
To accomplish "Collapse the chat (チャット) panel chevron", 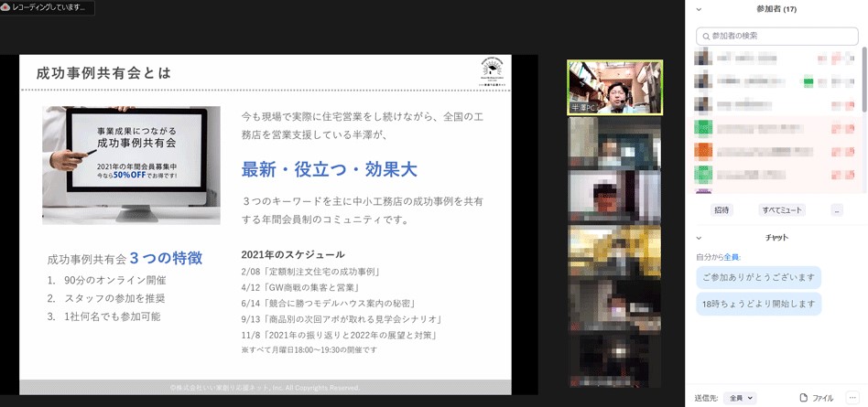I will (700, 238).
